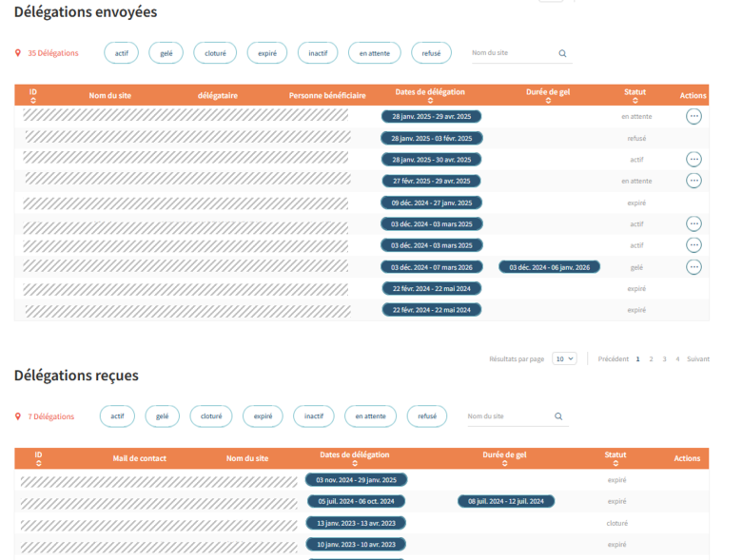The width and height of the screenshot is (742, 560).
Task: Toggle cloturé filter in Délégations reçues
Action: [211, 416]
